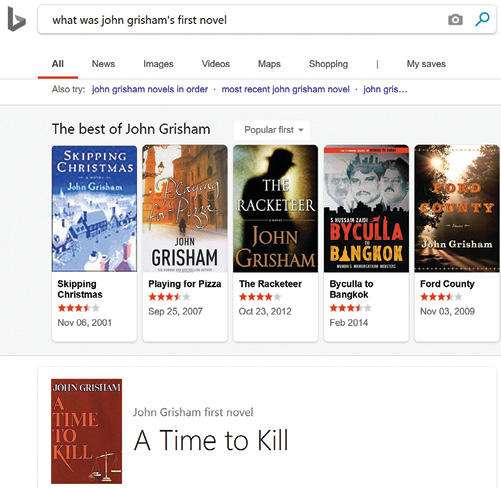Viewport: 501px width, 488px height.
Task: Click the truncated 'john gris…' suggestion
Action: [385, 89]
